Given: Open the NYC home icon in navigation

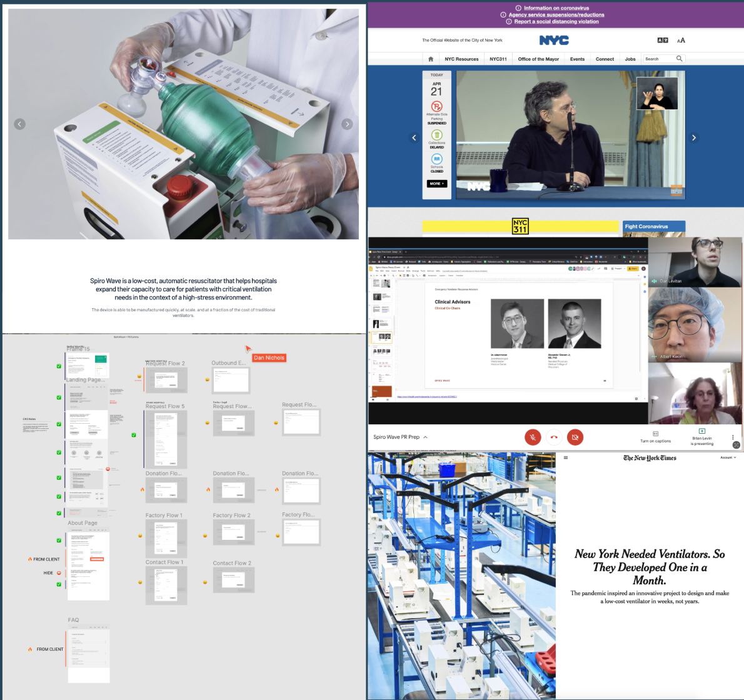Looking at the screenshot, I should [431, 59].
